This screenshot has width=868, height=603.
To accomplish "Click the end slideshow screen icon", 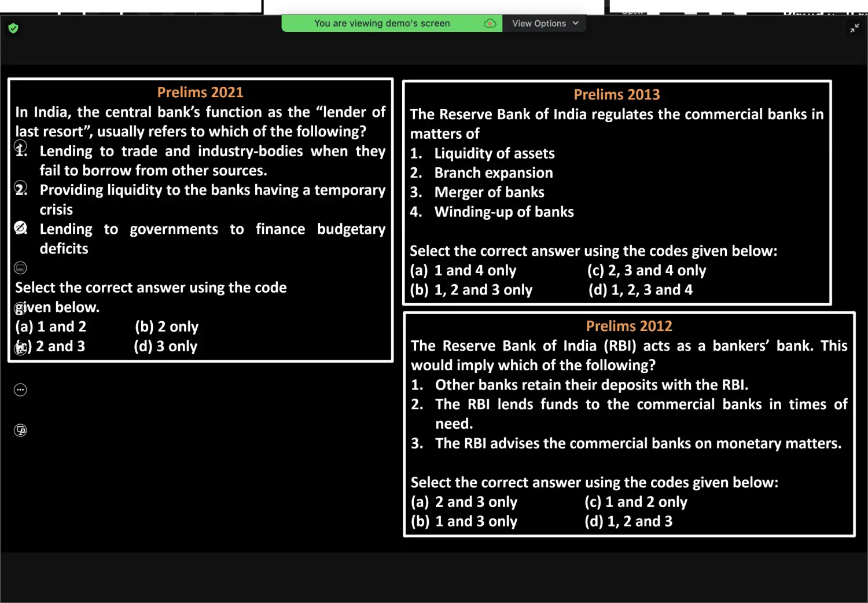I will click(x=20, y=430).
